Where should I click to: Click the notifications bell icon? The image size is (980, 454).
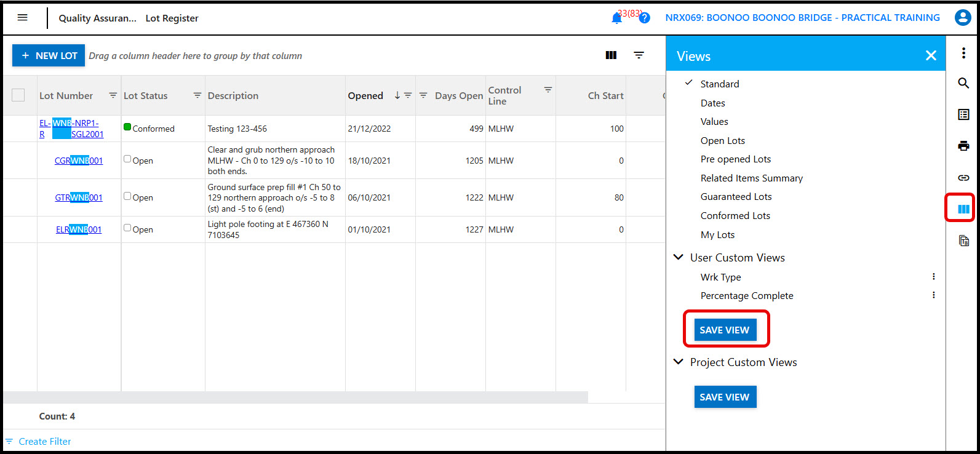(x=616, y=18)
